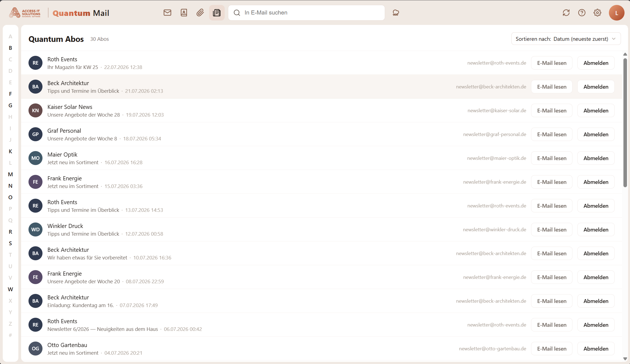Click Abmelden for Otto Gartenbau
This screenshot has width=630, height=364.
click(x=596, y=349)
